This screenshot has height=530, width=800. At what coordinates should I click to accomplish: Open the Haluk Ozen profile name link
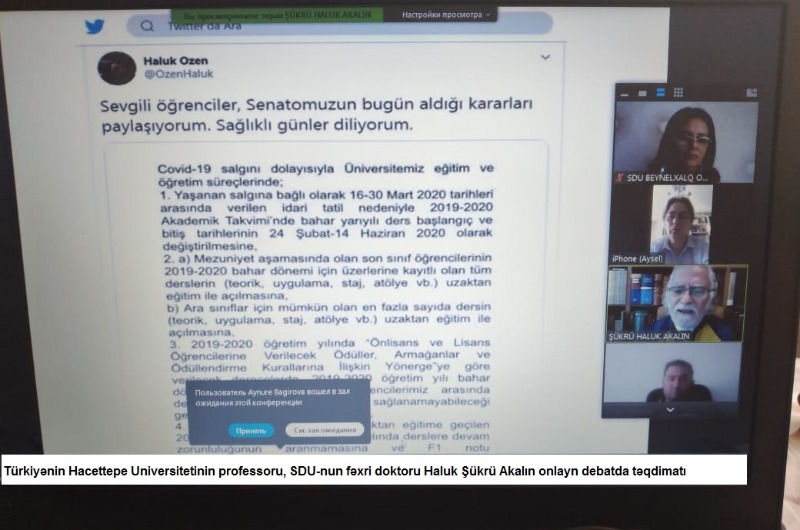click(176, 59)
